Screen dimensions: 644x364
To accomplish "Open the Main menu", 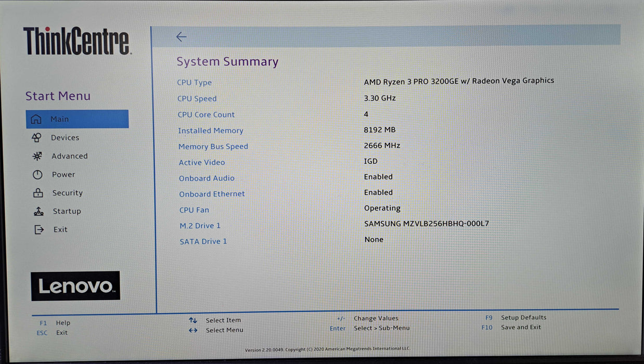I will pyautogui.click(x=77, y=119).
